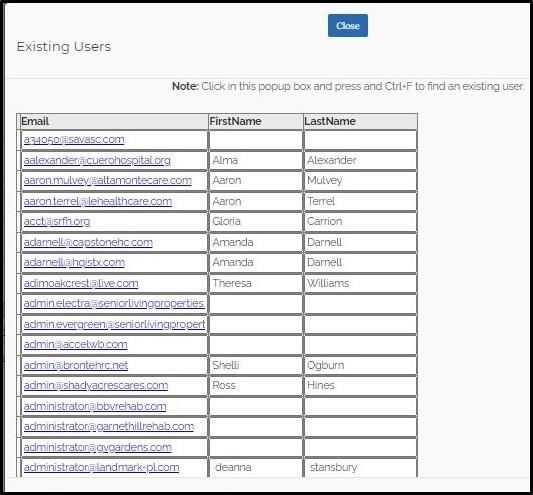
Task: Click aaron.terrel@lehealthcare.com email
Action: [98, 201]
